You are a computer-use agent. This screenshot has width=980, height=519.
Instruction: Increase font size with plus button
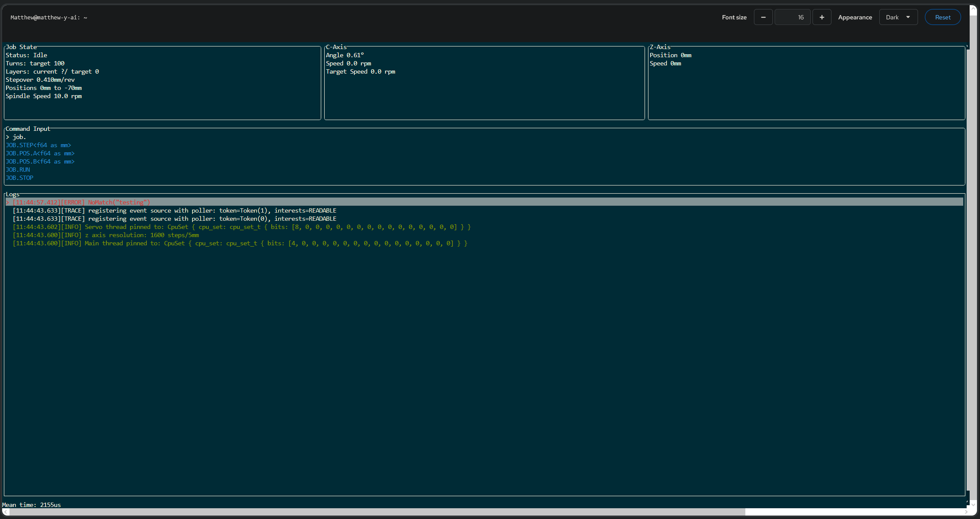[x=822, y=17]
